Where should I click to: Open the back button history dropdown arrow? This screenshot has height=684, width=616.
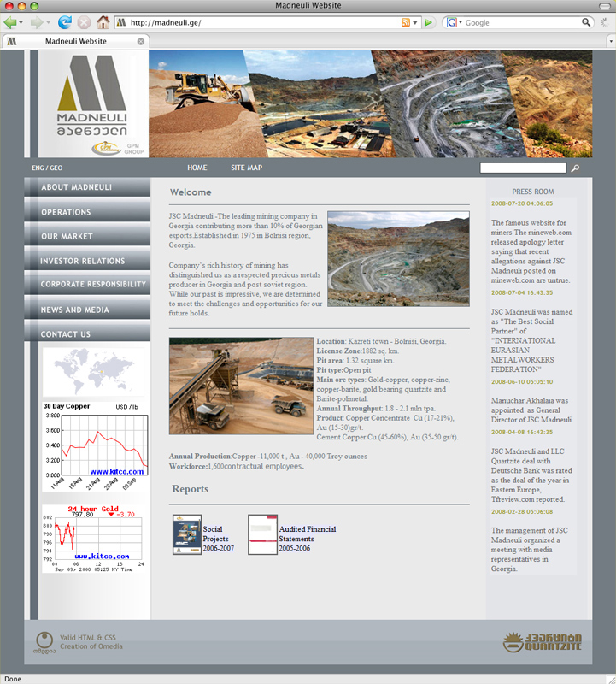(x=21, y=23)
